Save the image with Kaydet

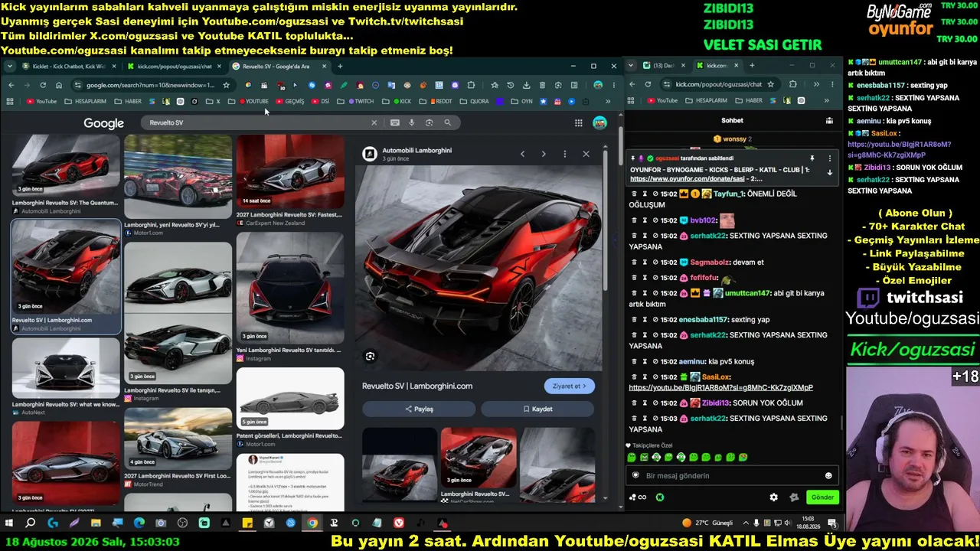coord(537,409)
